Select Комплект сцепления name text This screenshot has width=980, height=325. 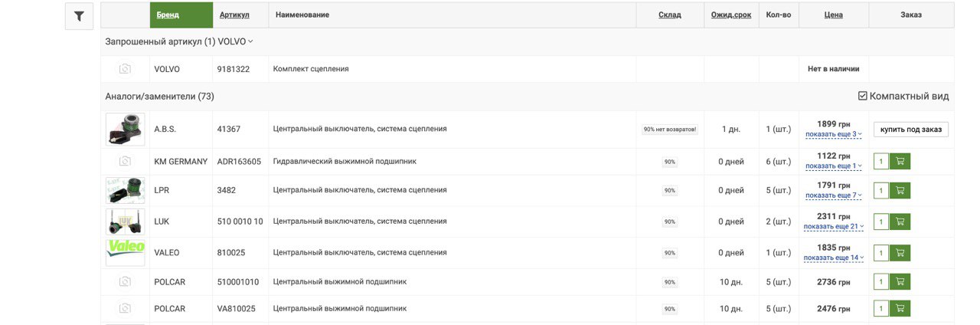tap(311, 69)
